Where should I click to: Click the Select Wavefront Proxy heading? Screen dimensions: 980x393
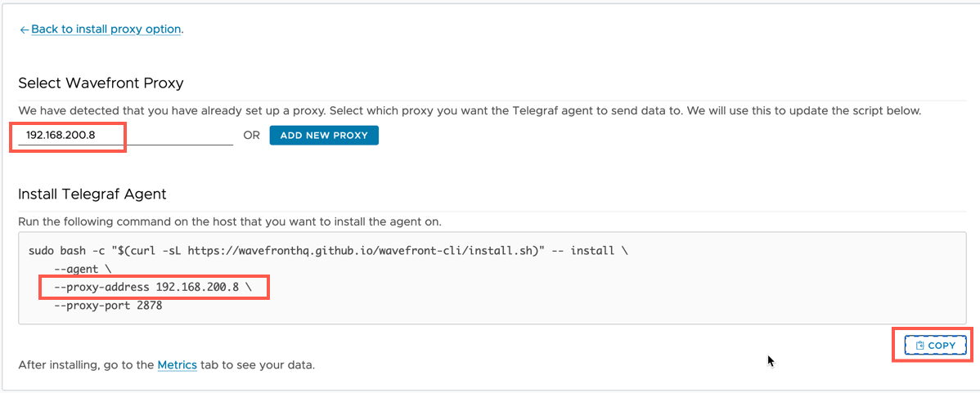[x=101, y=83]
